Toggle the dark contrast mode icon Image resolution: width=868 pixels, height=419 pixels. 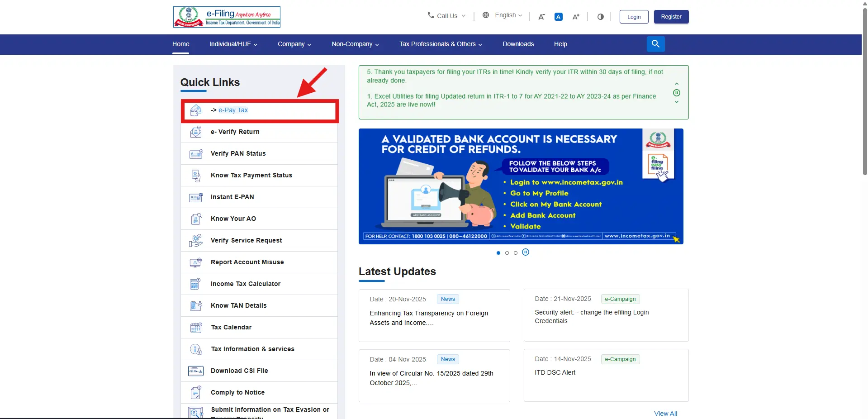pos(600,17)
